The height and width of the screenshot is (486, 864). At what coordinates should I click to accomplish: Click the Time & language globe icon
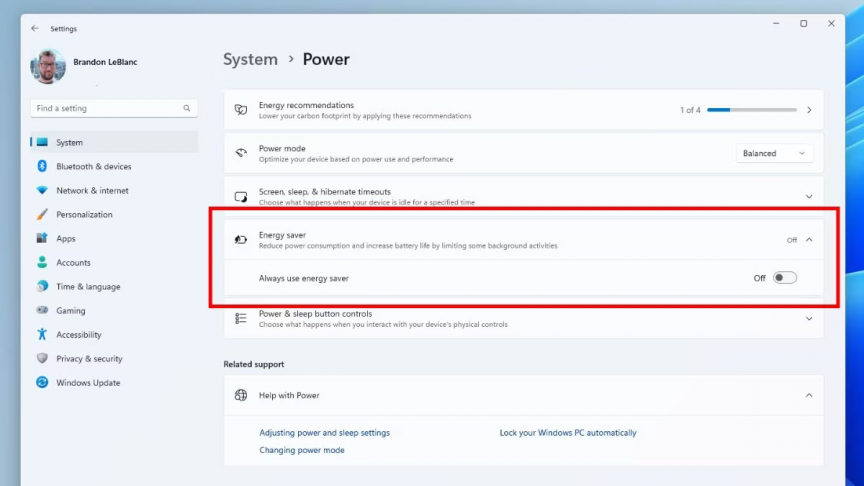(42, 286)
